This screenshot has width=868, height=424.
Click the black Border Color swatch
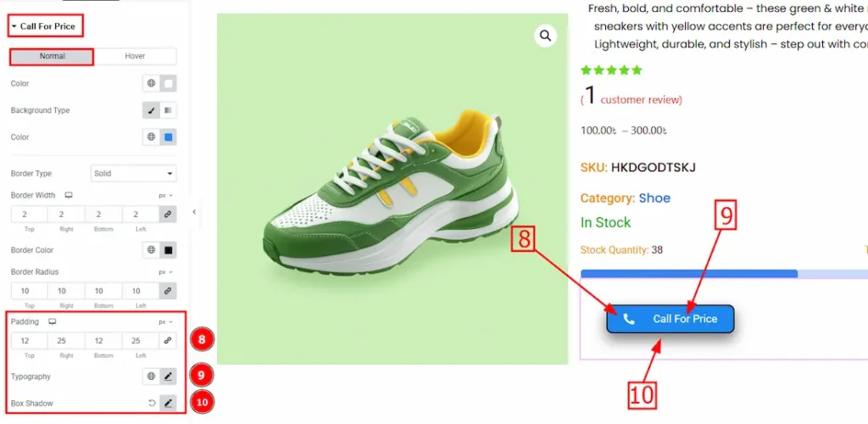tap(168, 250)
